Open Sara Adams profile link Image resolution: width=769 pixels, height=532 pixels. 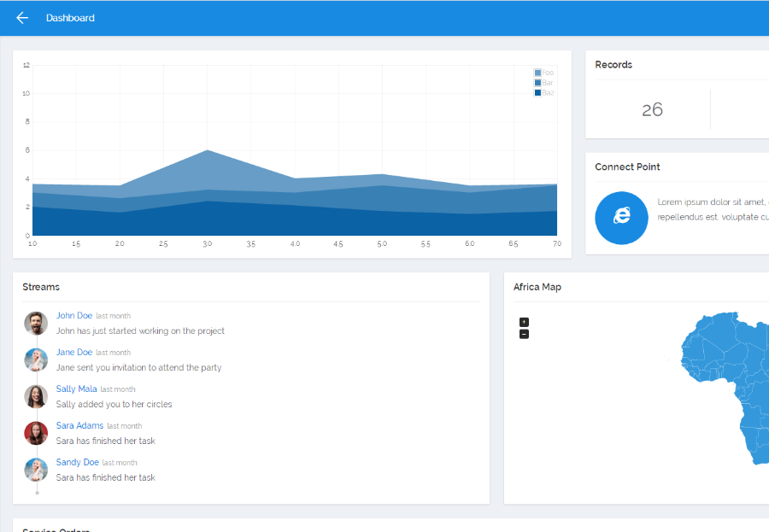click(x=80, y=425)
